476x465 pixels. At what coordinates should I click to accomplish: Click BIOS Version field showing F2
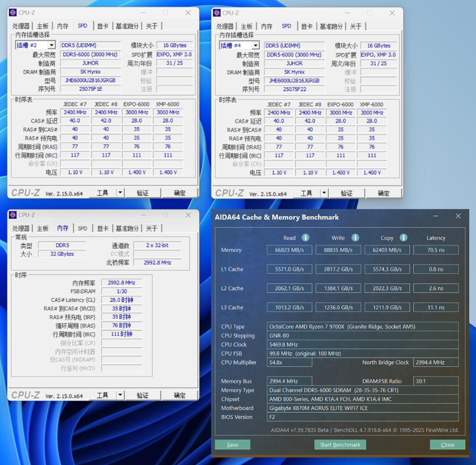point(363,417)
